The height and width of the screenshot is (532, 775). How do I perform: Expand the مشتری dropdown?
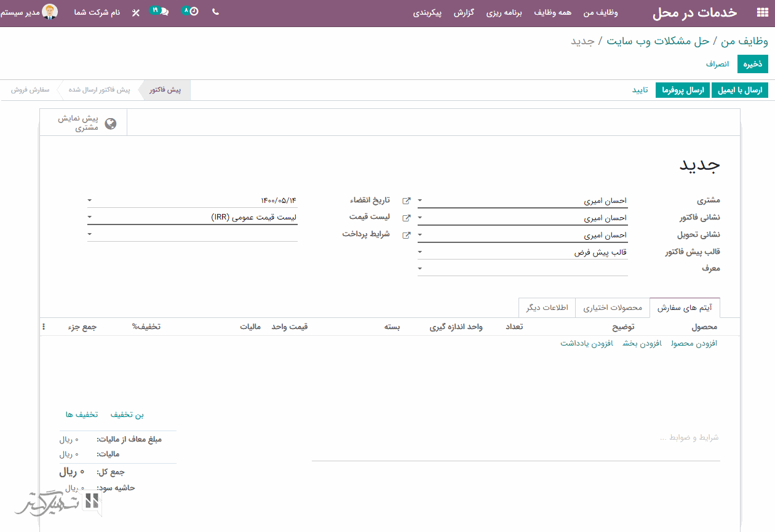[420, 200]
